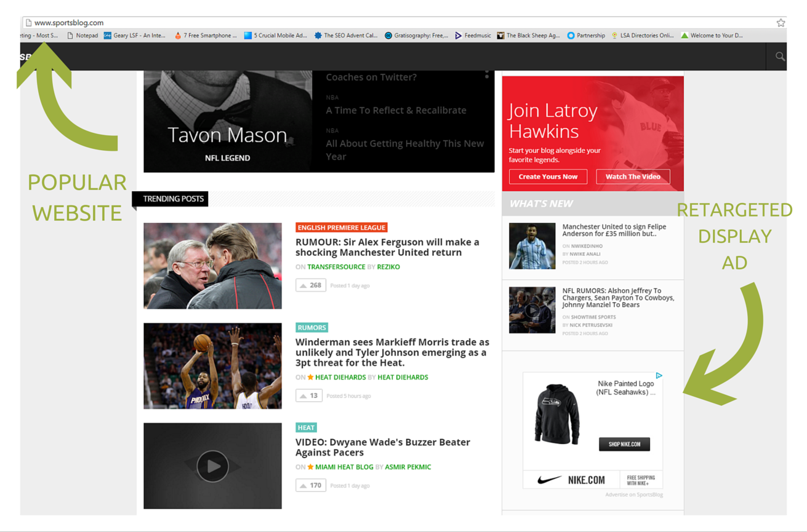Open The SEO Advent Cal bookmark
This screenshot has height=532, width=807.
tap(345, 36)
